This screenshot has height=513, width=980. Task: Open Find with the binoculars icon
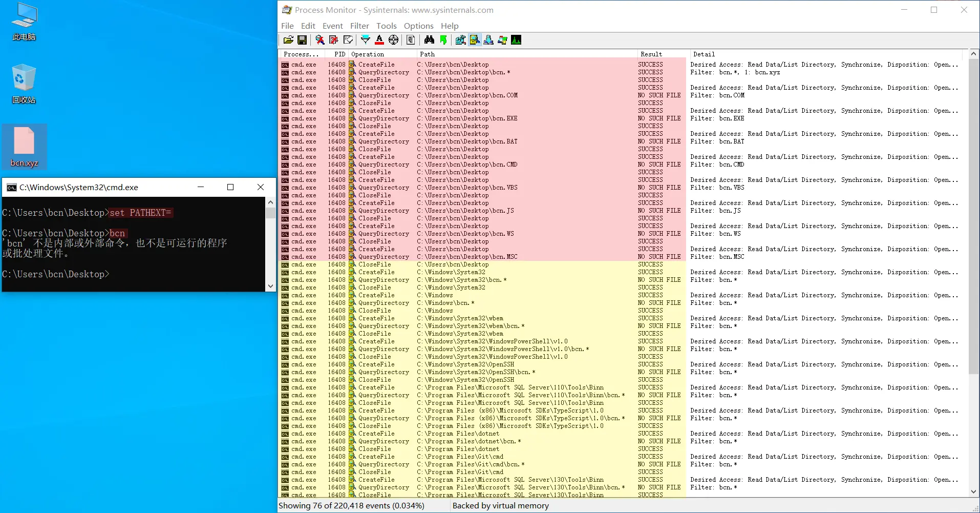pos(429,40)
